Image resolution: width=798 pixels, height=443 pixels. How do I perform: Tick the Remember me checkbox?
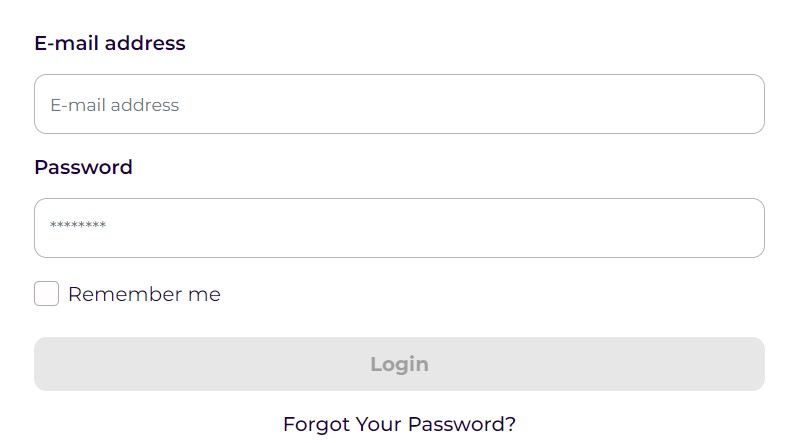tap(47, 294)
